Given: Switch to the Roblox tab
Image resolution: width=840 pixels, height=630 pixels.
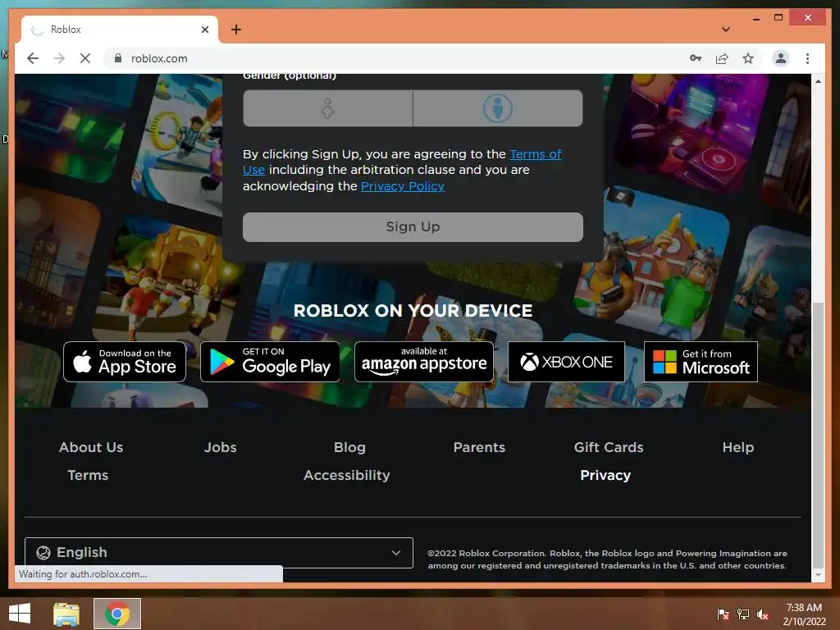Looking at the screenshot, I should 120,30.
